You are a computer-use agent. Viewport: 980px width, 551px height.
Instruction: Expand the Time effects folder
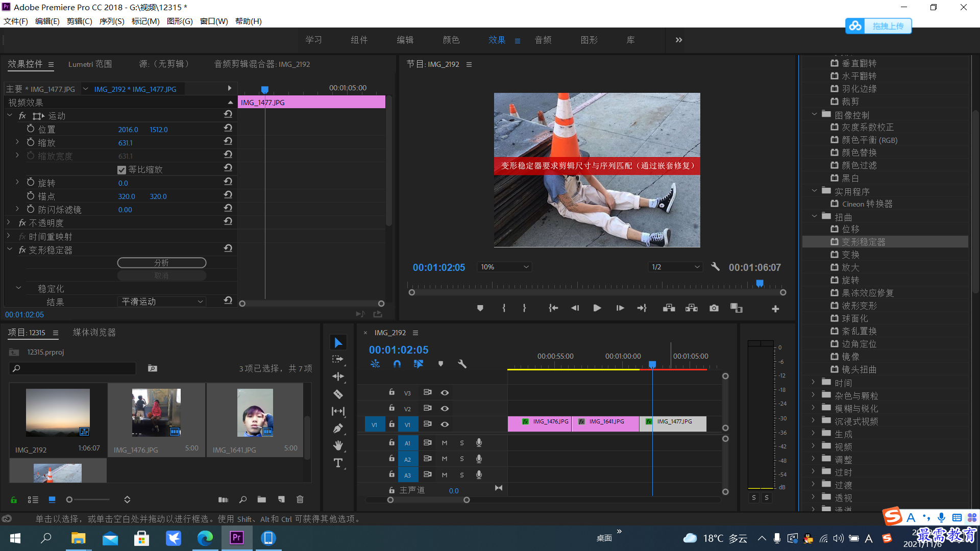(813, 382)
